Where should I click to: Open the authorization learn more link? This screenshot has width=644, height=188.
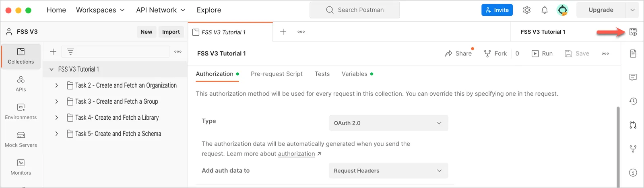click(x=297, y=154)
